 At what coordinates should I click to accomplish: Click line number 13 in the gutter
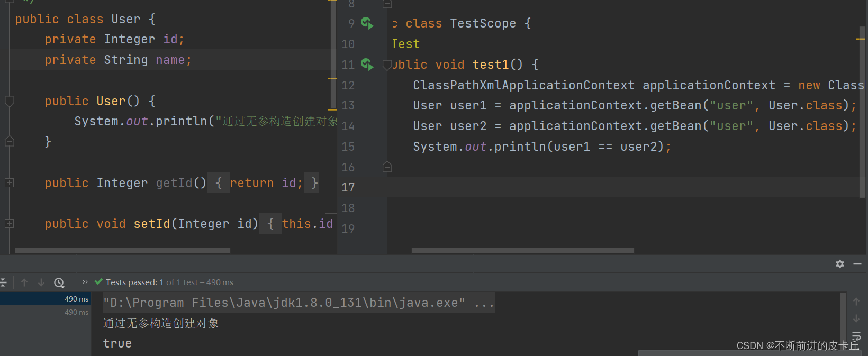tap(348, 105)
